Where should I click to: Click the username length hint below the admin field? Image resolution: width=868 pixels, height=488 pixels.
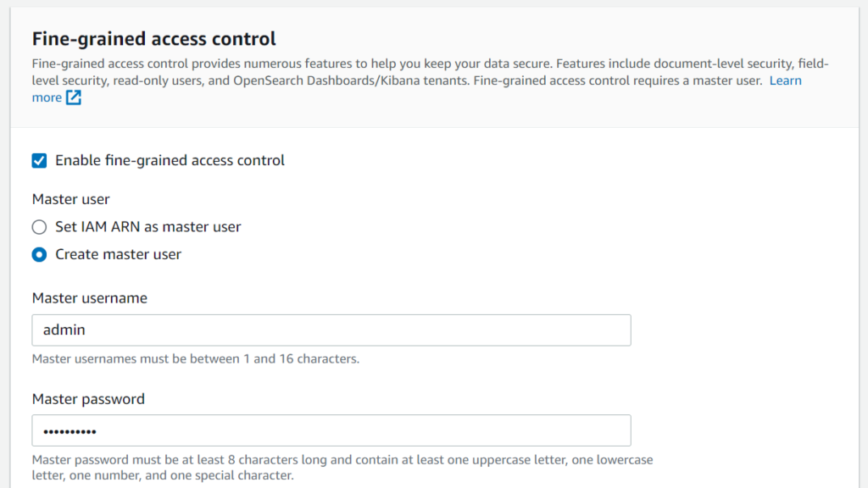(x=196, y=359)
